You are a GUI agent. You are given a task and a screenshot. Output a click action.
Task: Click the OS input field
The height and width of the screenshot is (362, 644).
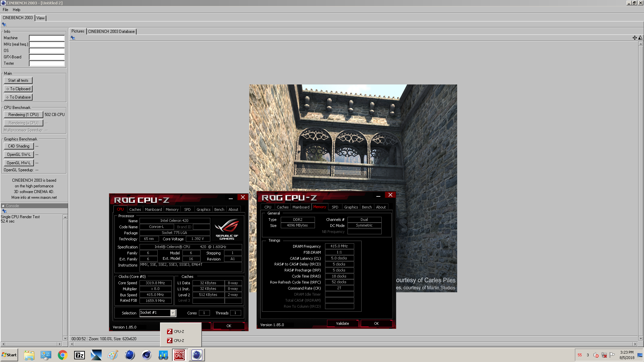coord(47,51)
